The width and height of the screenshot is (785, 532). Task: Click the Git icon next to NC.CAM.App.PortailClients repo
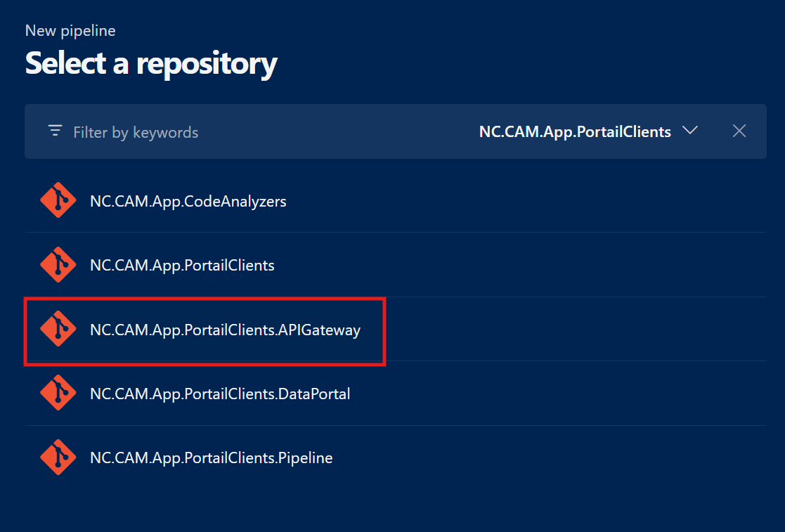58,265
